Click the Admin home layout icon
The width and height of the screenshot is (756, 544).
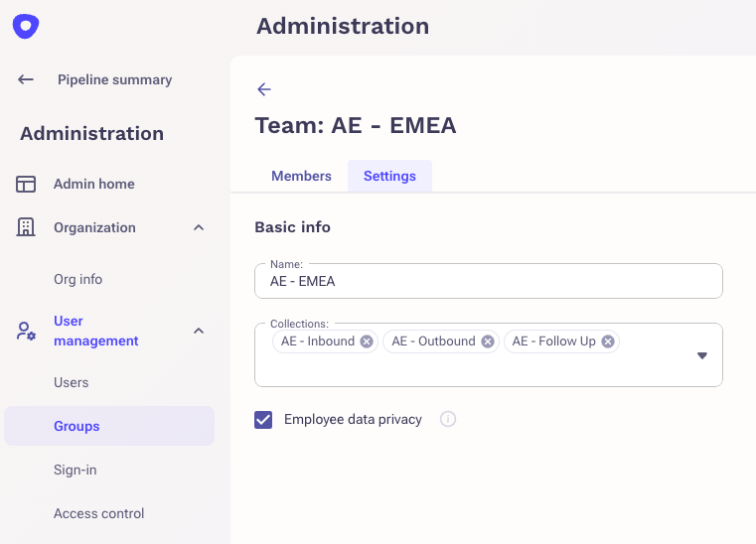point(26,184)
